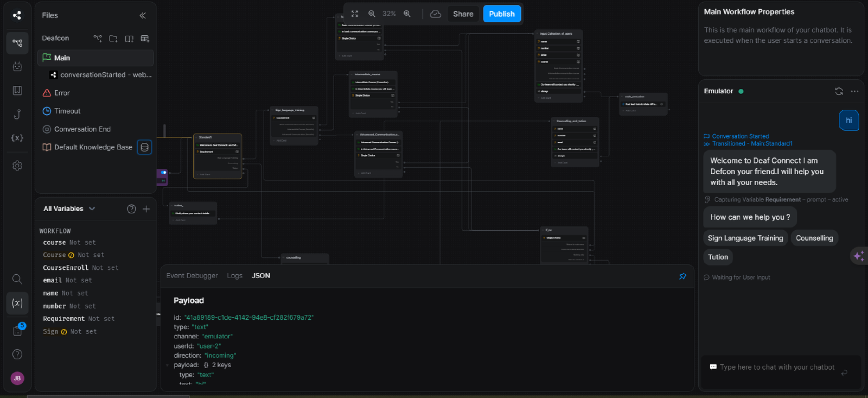Choose Counselling quick reply
The image size is (868, 398).
(814, 238)
